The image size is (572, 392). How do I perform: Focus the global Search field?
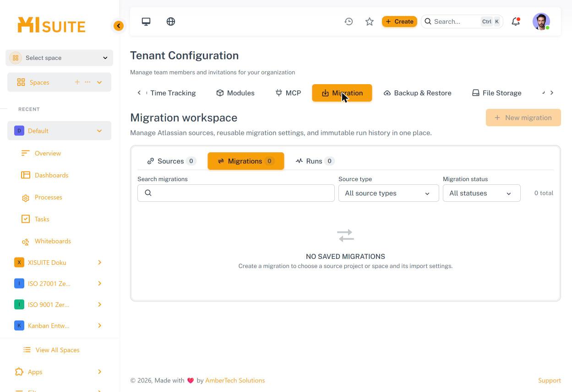(462, 21)
